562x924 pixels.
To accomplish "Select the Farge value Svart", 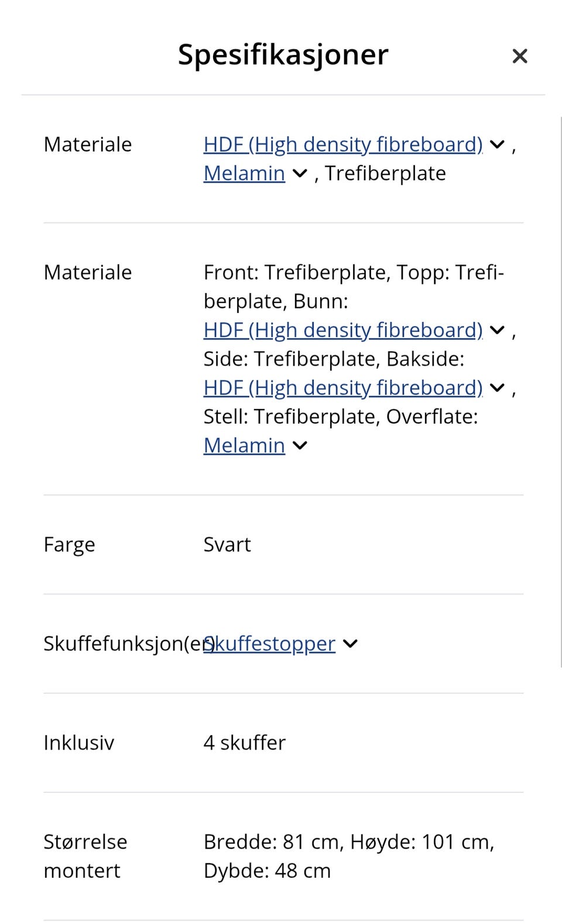I will pyautogui.click(x=227, y=544).
